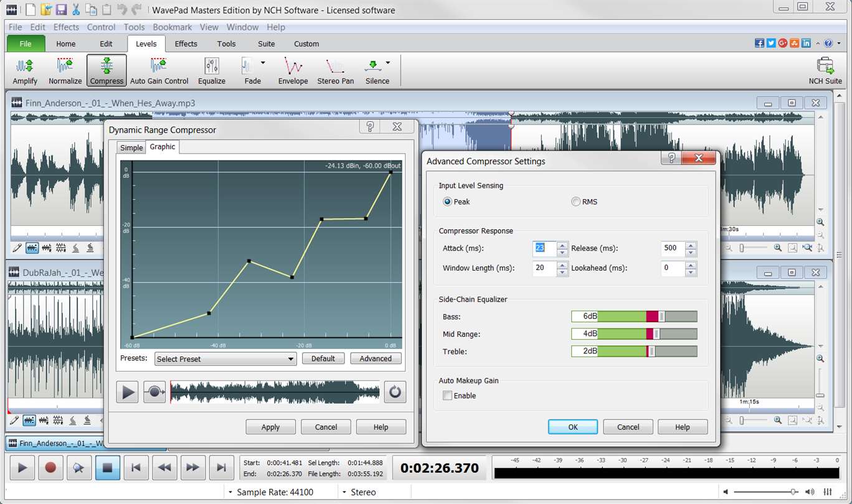Open the green File tab
This screenshot has height=504, width=852.
26,44
